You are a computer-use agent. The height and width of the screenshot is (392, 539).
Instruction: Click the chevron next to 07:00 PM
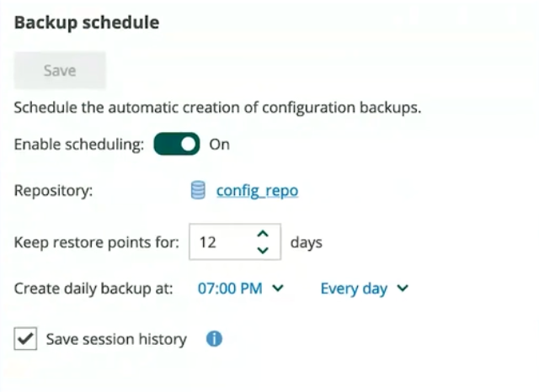[278, 288]
